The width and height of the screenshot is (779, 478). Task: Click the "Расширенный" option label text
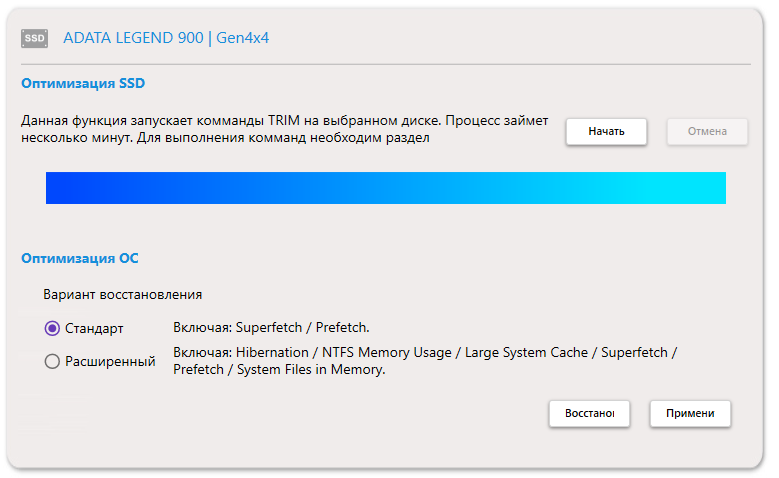(x=110, y=362)
